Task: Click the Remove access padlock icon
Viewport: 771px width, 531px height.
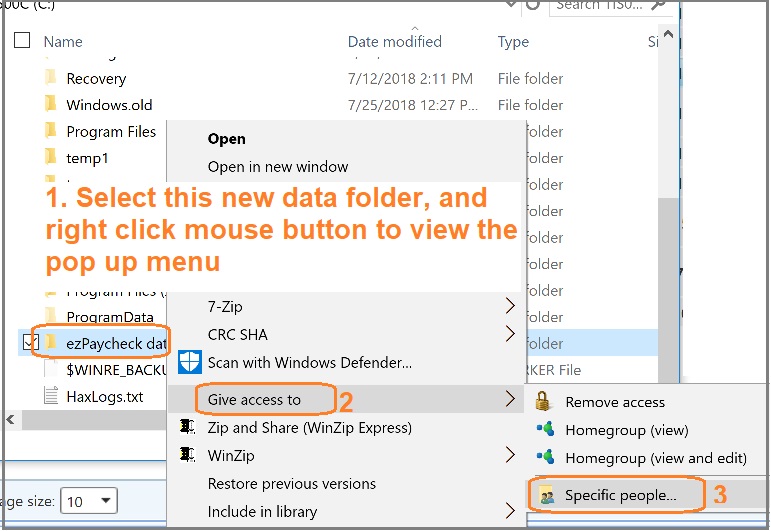Action: (x=543, y=401)
